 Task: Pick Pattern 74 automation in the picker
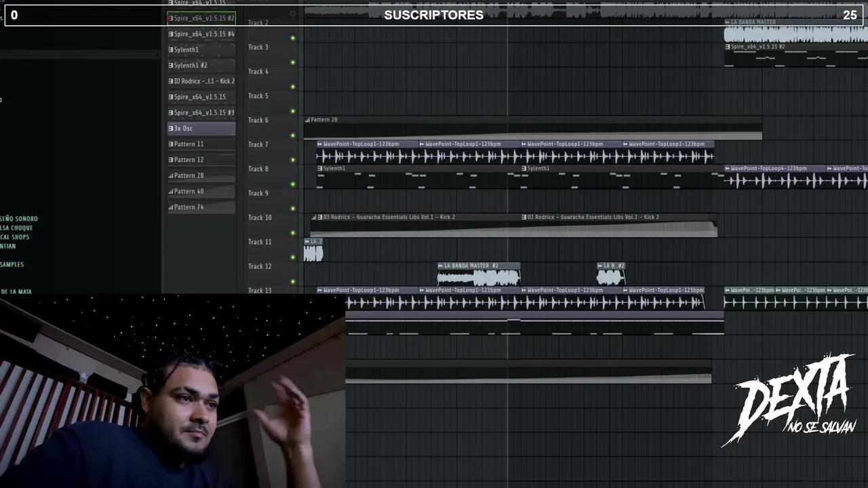click(201, 207)
